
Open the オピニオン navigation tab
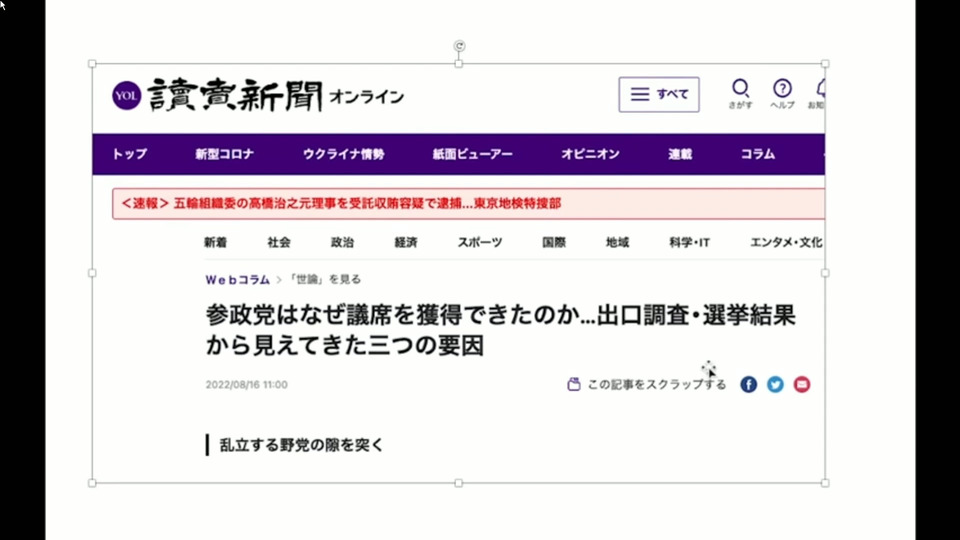(x=590, y=154)
